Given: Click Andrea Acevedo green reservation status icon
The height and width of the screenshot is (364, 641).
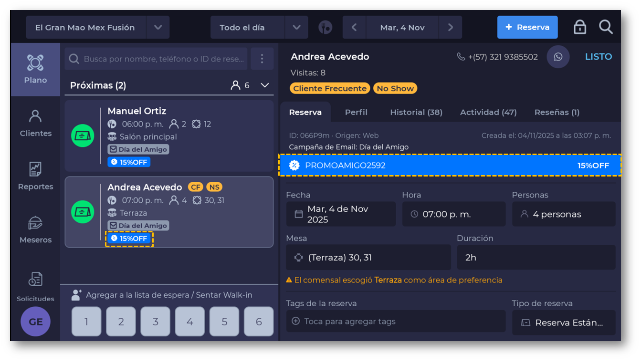Looking at the screenshot, I should coord(83,212).
